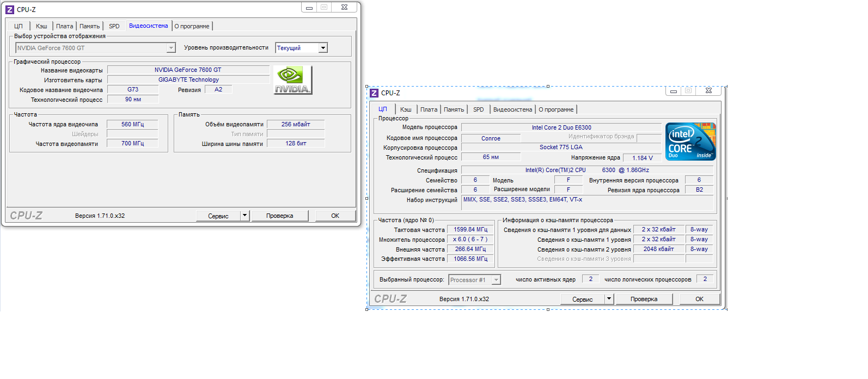Viewport: 868px width, 379px height.
Task: Open the Текущий performance level dropdown
Action: pyautogui.click(x=323, y=48)
